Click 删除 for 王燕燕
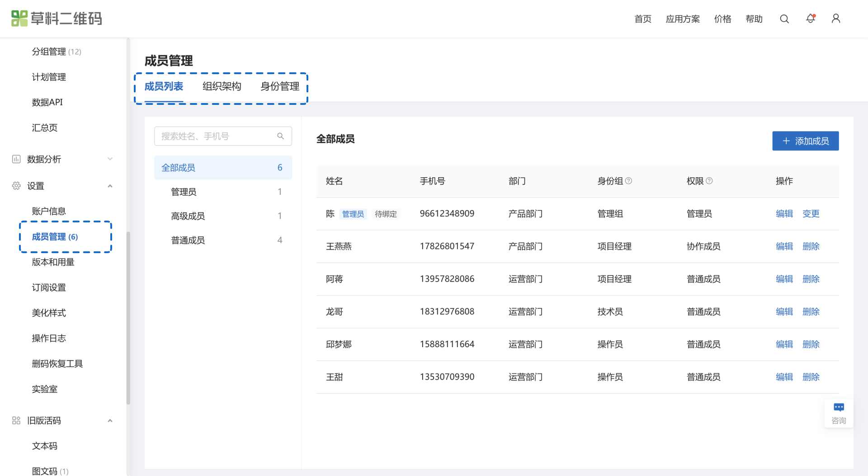Screen dimensions: 868x476 coord(811,246)
